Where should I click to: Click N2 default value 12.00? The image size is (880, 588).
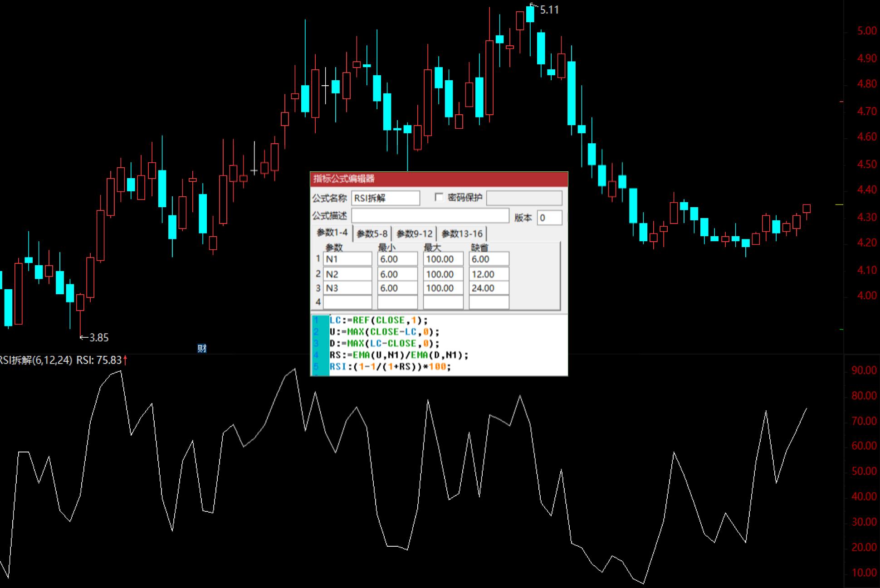coord(489,274)
